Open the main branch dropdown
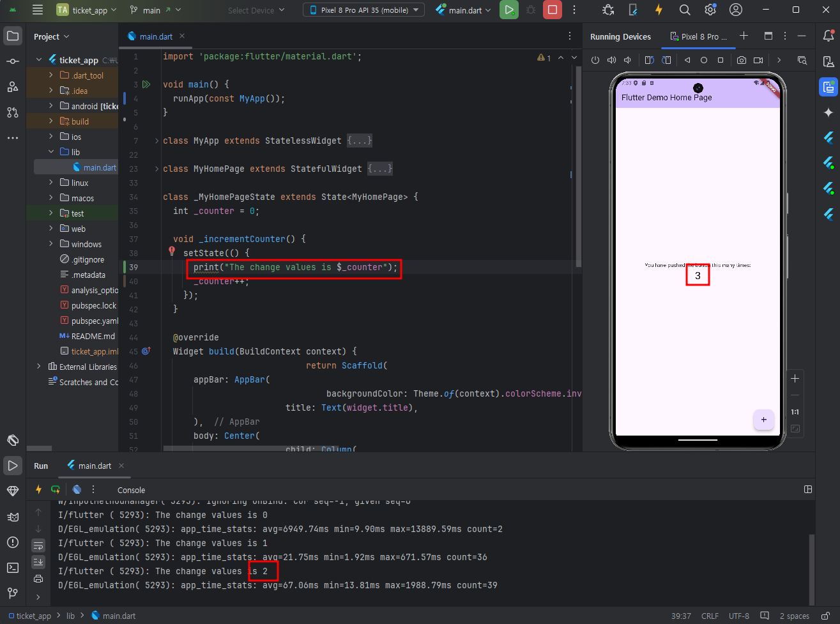Image resolution: width=840 pixels, height=624 pixels. pos(155,10)
